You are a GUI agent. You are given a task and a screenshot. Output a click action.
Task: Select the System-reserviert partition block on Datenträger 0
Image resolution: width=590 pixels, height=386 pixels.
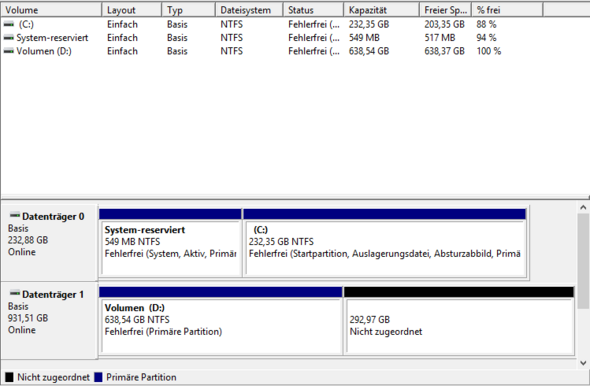tap(170, 243)
